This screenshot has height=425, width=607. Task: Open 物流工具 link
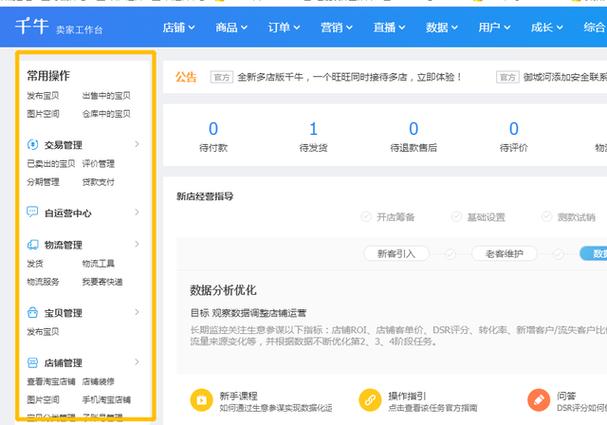point(98,264)
